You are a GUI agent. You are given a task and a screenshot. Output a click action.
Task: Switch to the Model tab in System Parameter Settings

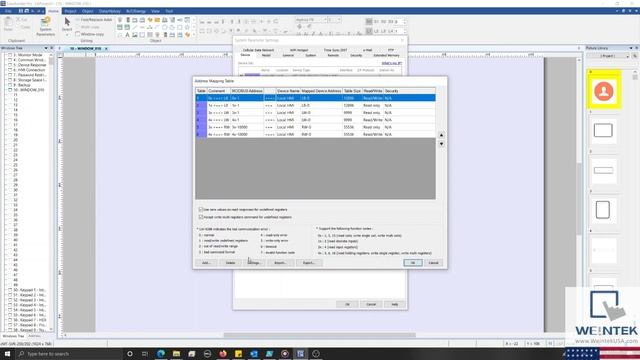tap(266, 55)
